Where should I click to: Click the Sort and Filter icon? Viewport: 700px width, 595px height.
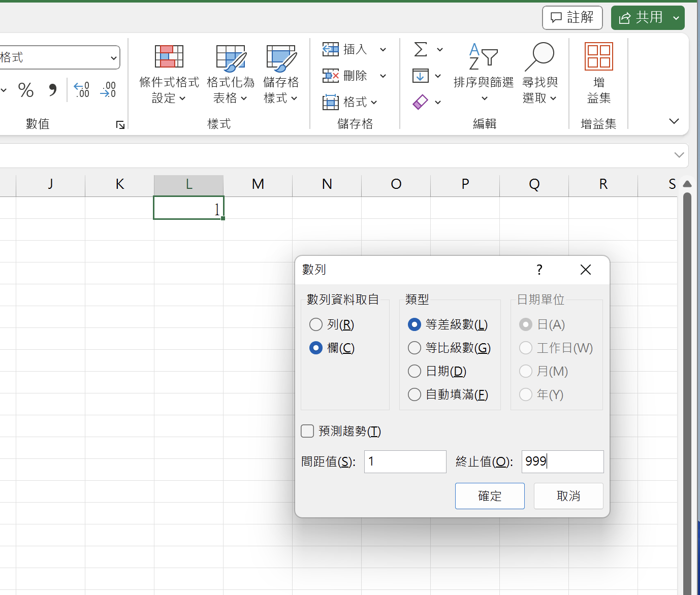coord(483,57)
